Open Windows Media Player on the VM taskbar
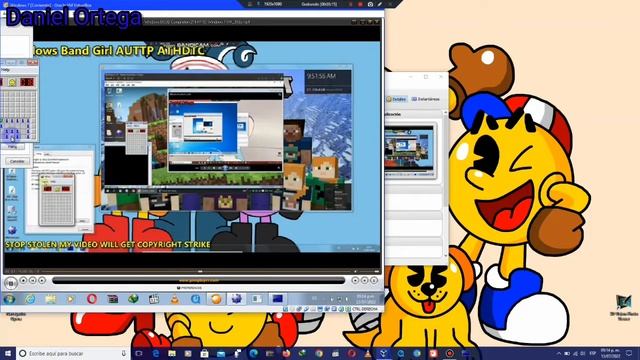Screen dimensions: 640x360 (71, 299)
